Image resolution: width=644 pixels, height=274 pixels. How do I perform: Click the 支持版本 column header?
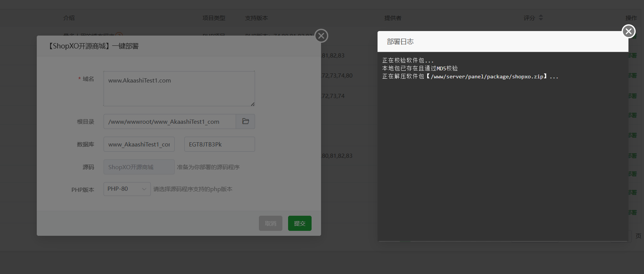[257, 18]
